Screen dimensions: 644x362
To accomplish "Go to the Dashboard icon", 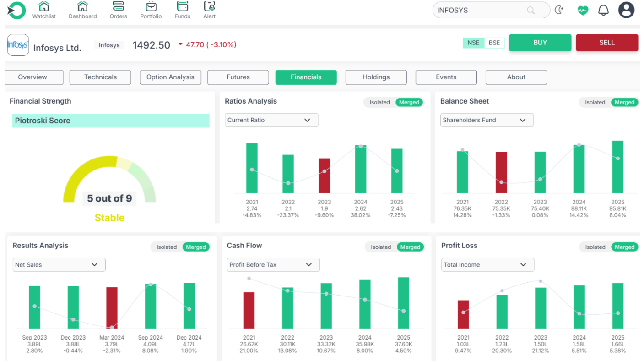I will click(82, 7).
